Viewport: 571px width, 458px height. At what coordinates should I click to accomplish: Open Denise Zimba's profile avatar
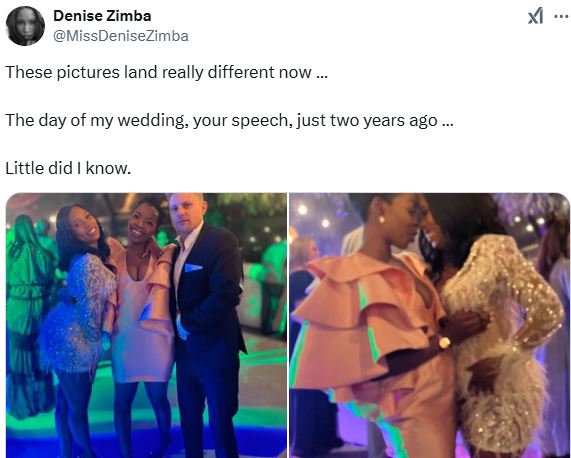pyautogui.click(x=25, y=25)
